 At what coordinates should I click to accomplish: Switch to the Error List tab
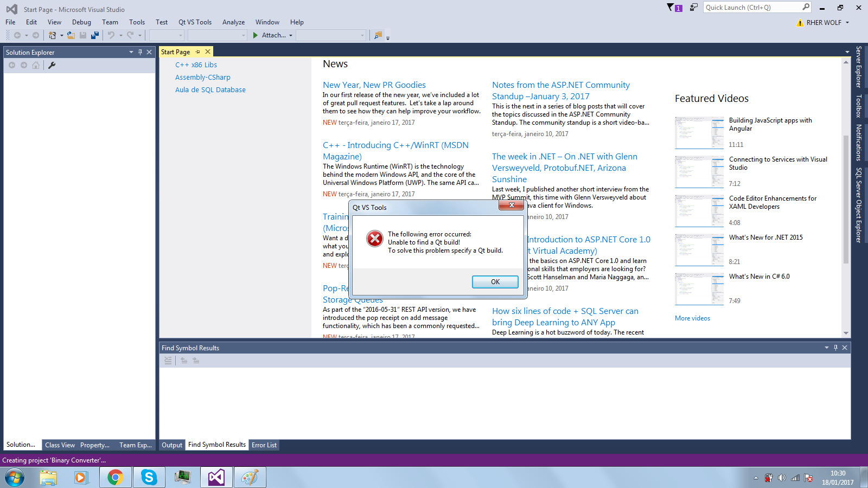pos(264,445)
